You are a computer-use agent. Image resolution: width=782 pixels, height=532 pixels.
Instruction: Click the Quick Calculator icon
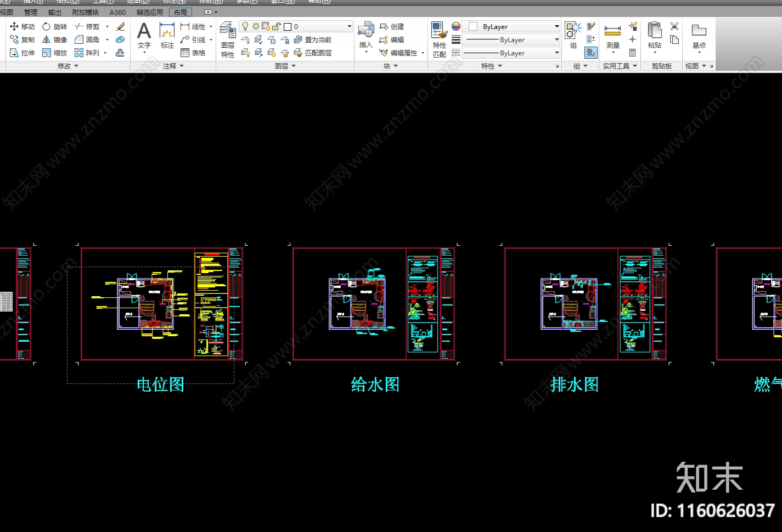(x=632, y=53)
